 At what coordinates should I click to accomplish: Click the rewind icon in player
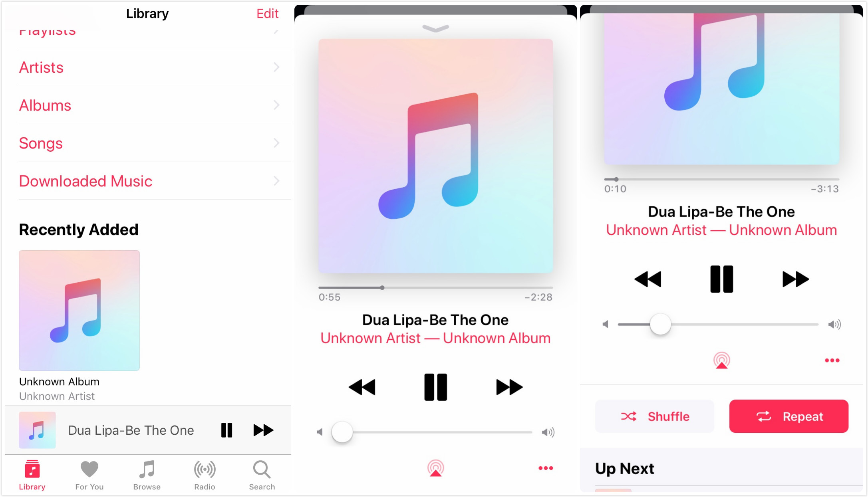pyautogui.click(x=362, y=386)
